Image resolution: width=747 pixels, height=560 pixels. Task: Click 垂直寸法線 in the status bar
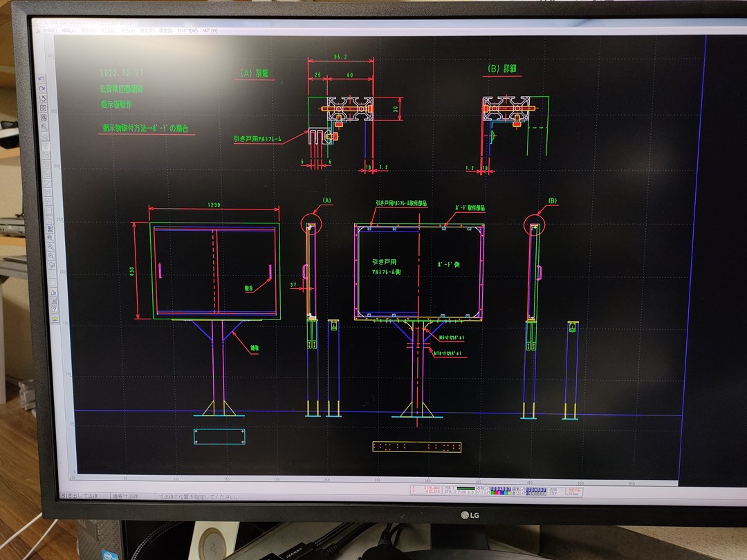point(125,496)
